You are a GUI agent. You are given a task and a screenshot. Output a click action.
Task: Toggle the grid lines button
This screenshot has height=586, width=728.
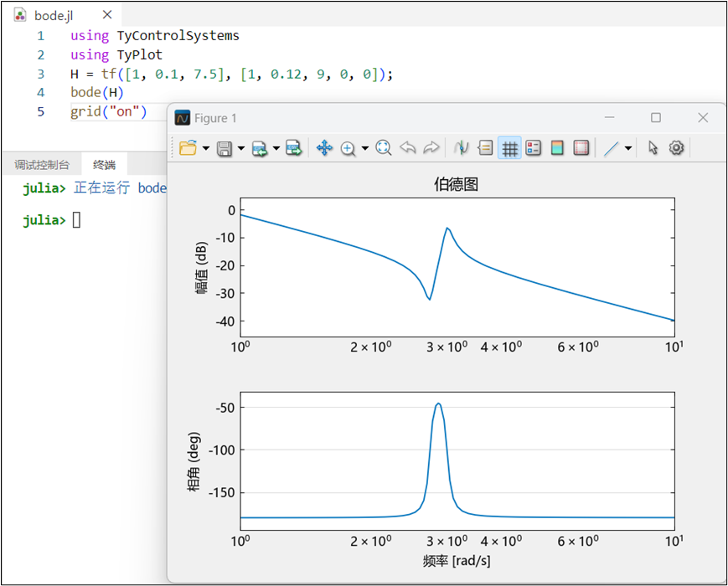tap(510, 148)
